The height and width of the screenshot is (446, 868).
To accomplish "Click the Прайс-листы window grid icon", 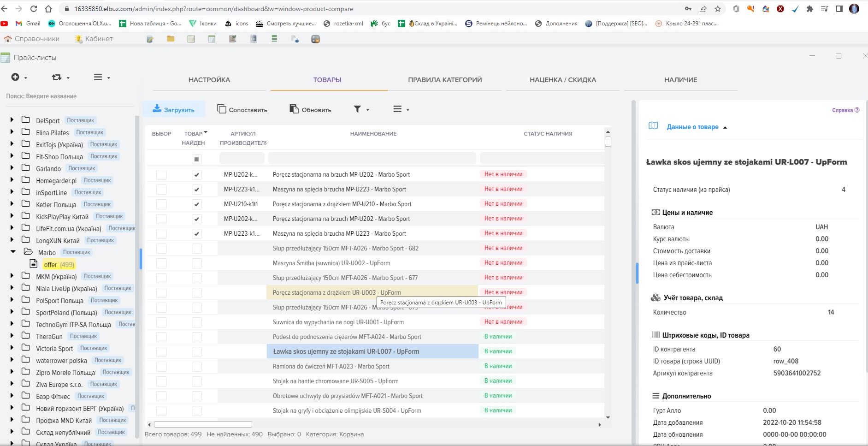I will pos(6,58).
